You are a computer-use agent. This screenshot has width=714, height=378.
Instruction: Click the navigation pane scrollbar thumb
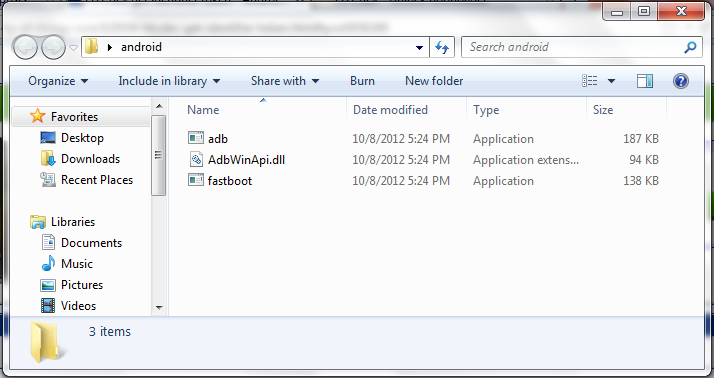158,155
